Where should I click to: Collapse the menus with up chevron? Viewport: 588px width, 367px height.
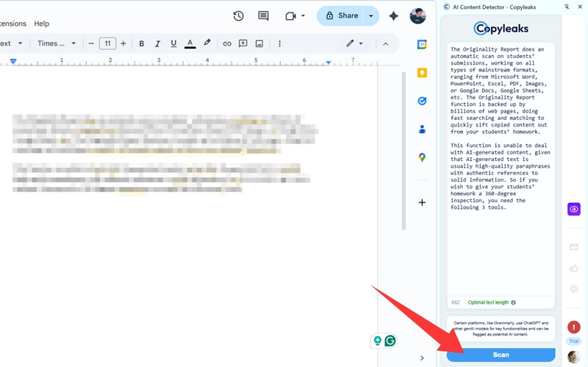[x=385, y=44]
